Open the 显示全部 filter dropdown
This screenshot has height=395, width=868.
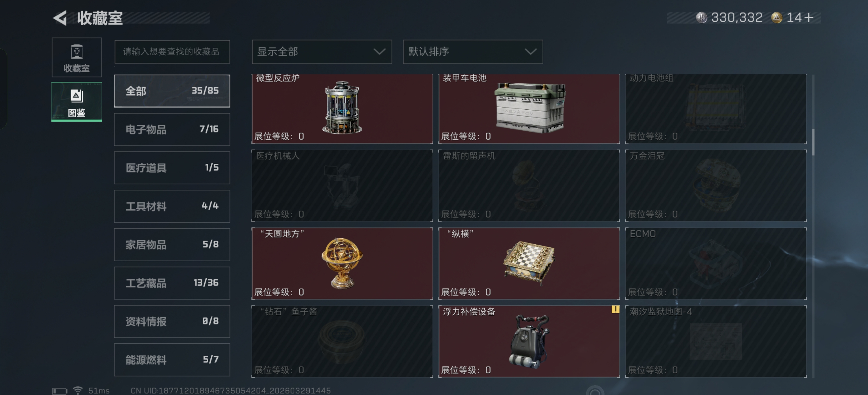(x=322, y=52)
